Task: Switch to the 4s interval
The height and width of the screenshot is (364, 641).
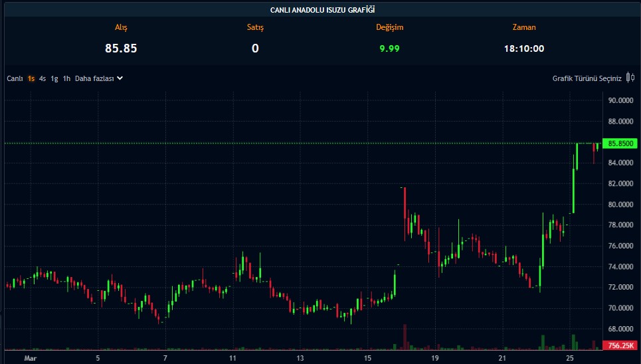Action: pos(43,78)
